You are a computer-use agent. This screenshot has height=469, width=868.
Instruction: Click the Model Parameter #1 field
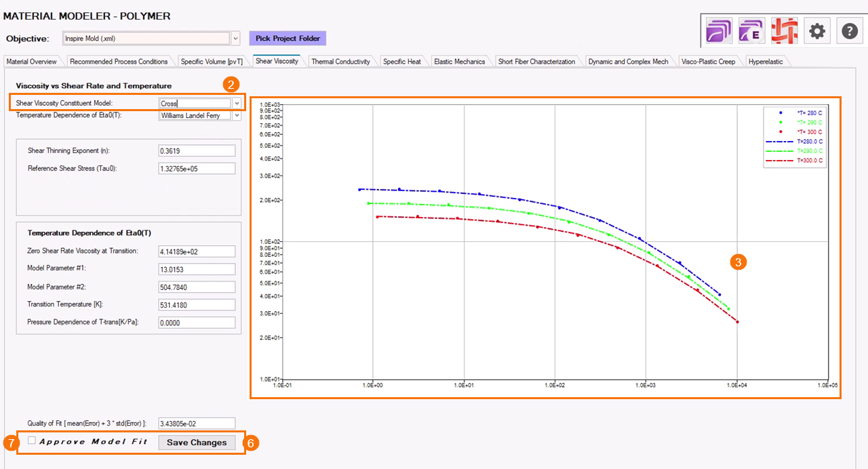click(197, 269)
